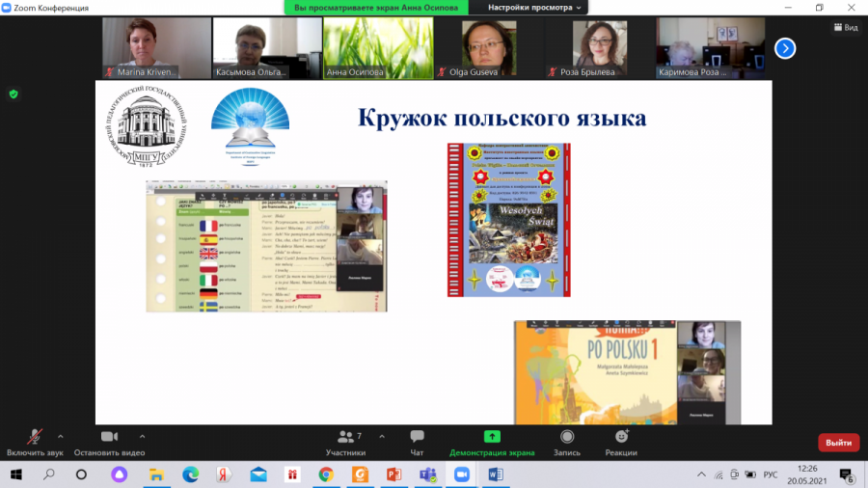
Task: Open Google Chrome from the taskbar
Action: tap(326, 474)
